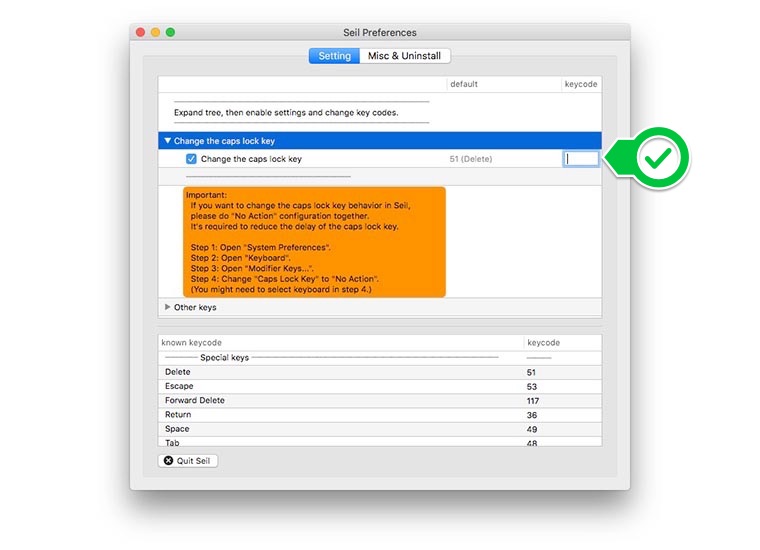Click the Change the caps lock key row label

point(251,159)
